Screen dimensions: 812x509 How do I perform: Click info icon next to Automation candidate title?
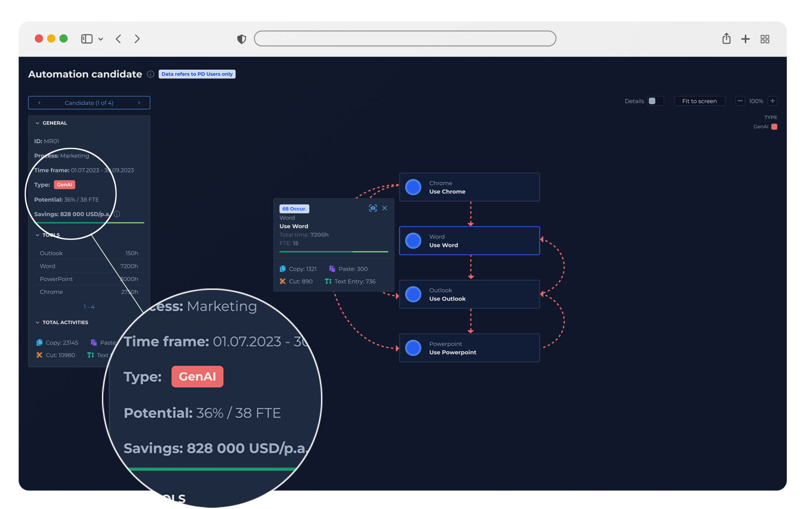[x=151, y=74]
